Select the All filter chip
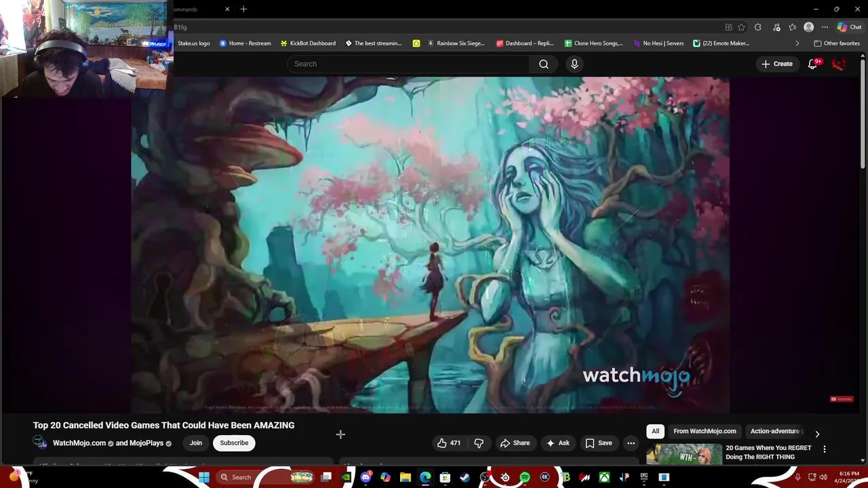This screenshot has width=868, height=488. (x=655, y=431)
